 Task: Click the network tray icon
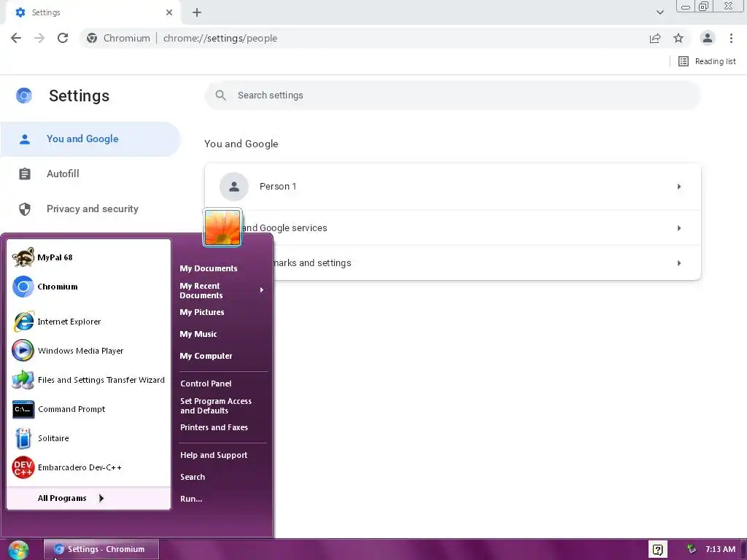point(692,550)
